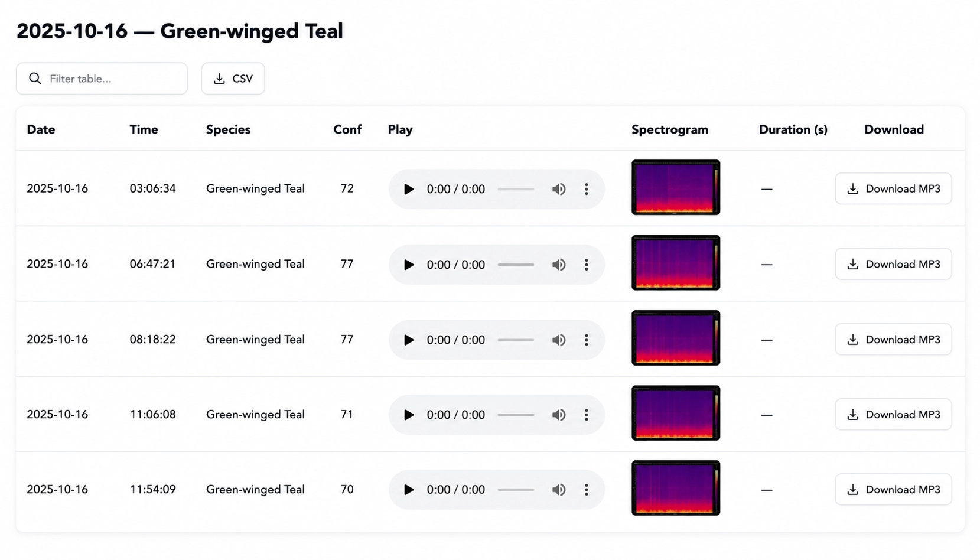Expand player options for the 03:06:34 recording
Screen dimensions: 980x560
click(x=586, y=189)
